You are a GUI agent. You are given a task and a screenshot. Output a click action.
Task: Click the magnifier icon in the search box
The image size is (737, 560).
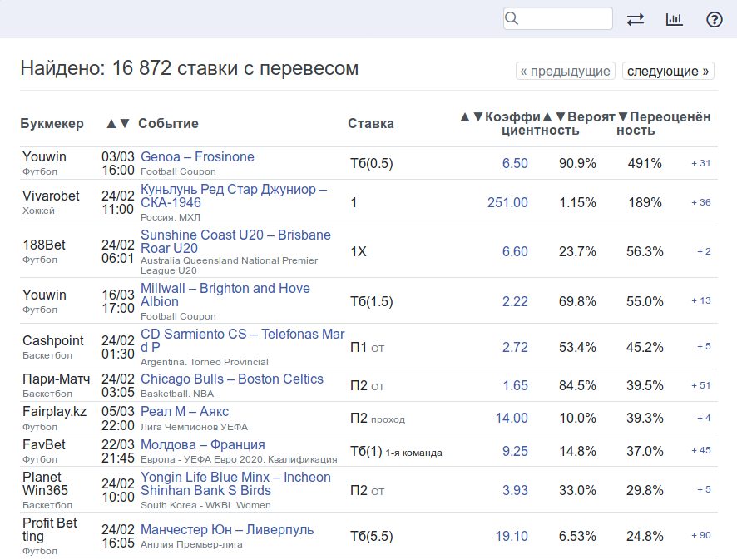tap(512, 17)
